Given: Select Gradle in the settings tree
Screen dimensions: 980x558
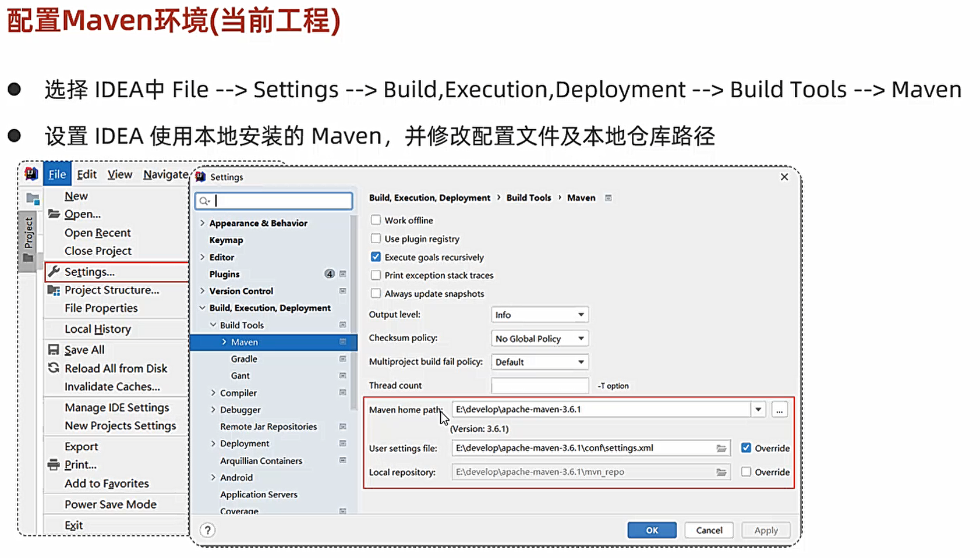Looking at the screenshot, I should coord(244,359).
